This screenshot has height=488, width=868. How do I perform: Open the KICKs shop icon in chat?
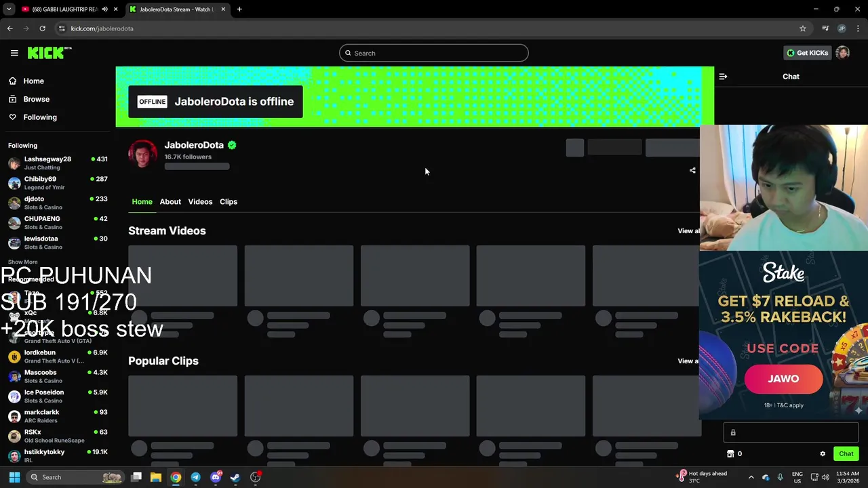click(x=730, y=454)
